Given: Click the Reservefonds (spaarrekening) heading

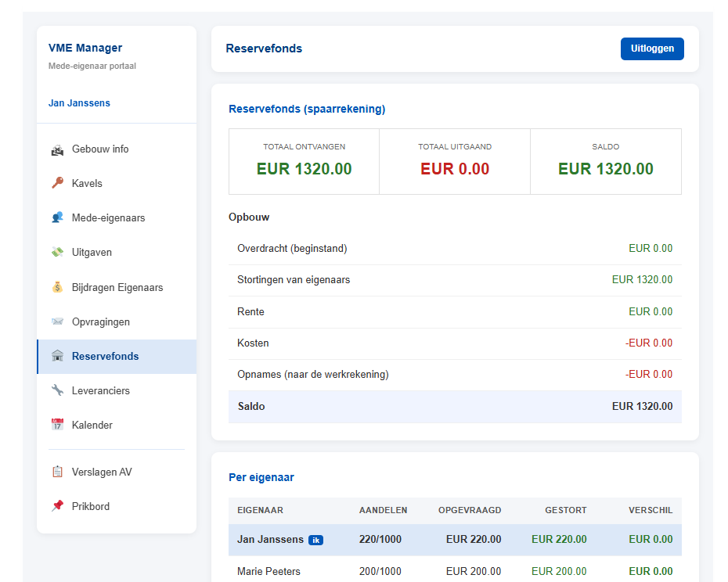Looking at the screenshot, I should pos(307,109).
